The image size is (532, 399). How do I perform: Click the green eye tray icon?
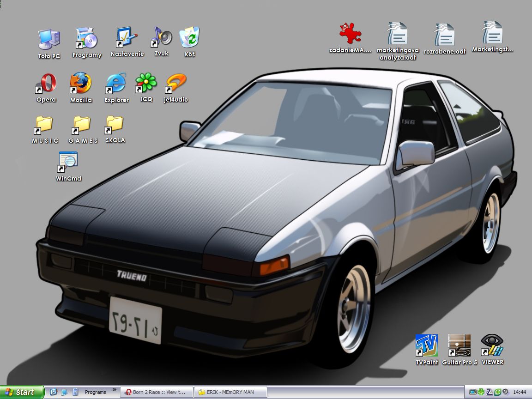click(497, 392)
